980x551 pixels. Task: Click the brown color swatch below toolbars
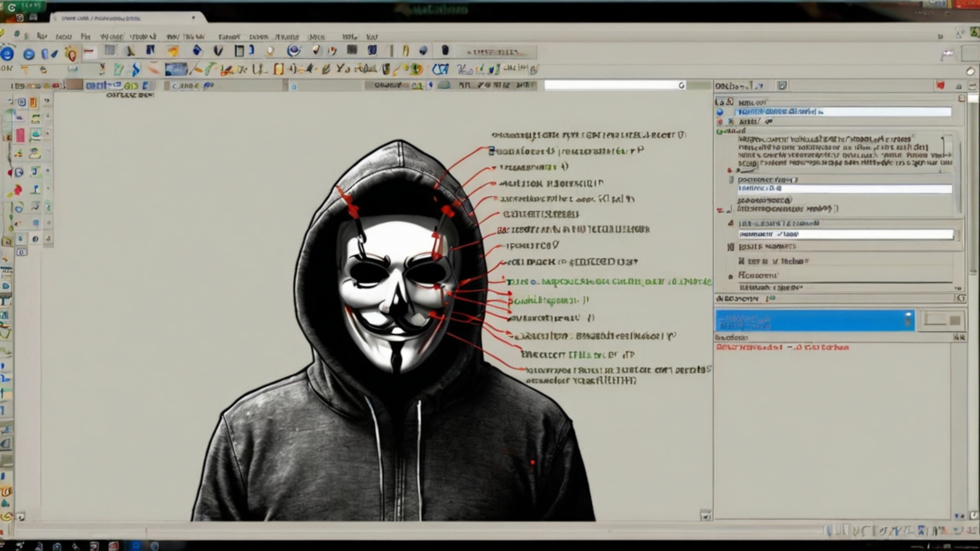[x=75, y=85]
